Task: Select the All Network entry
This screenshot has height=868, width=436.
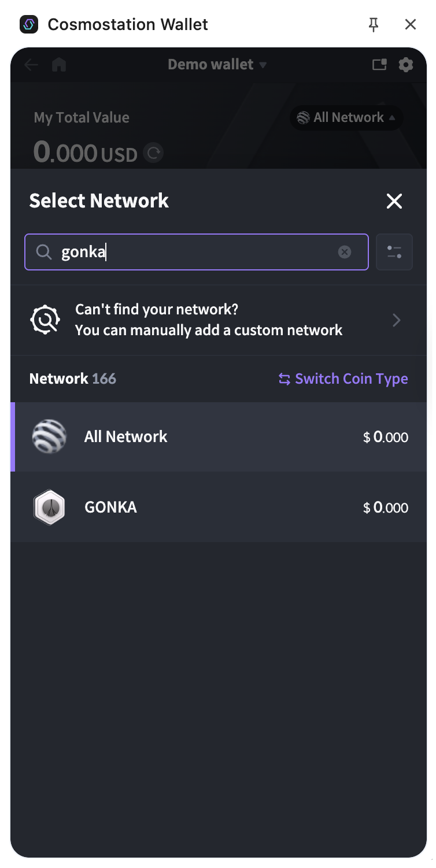Action: pos(219,437)
